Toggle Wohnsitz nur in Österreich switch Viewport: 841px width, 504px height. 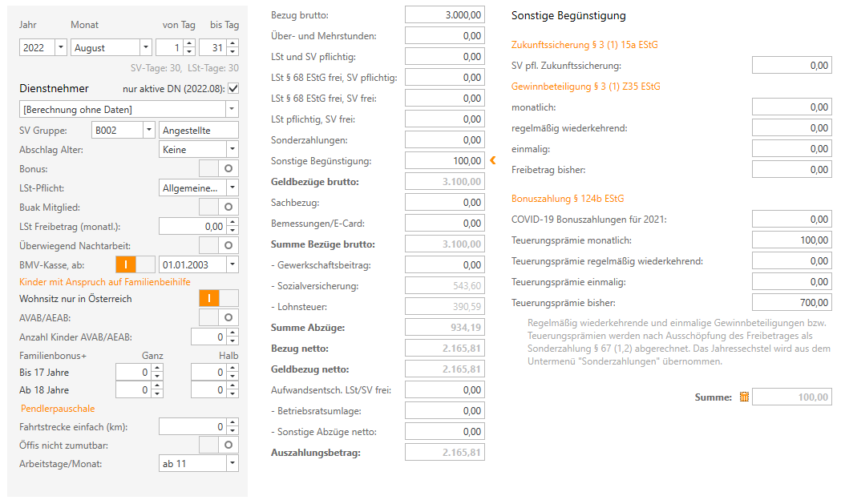219,299
